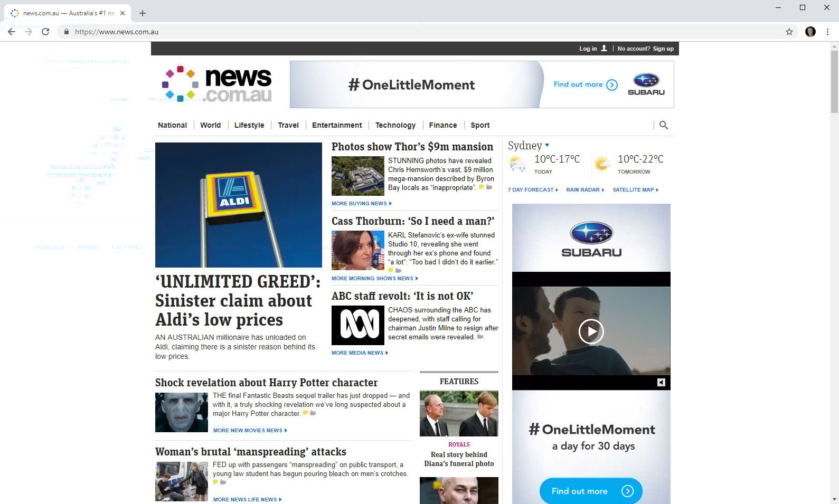Expand the Sydney location dropdown

point(547,145)
